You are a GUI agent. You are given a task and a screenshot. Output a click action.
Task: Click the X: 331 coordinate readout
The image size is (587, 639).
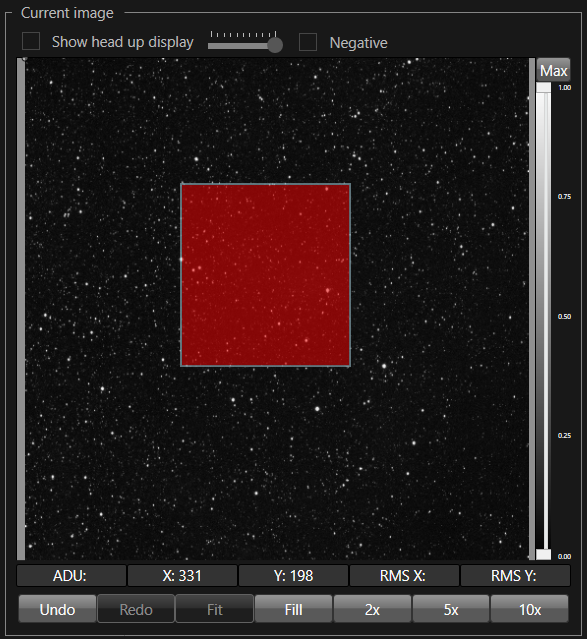182,575
